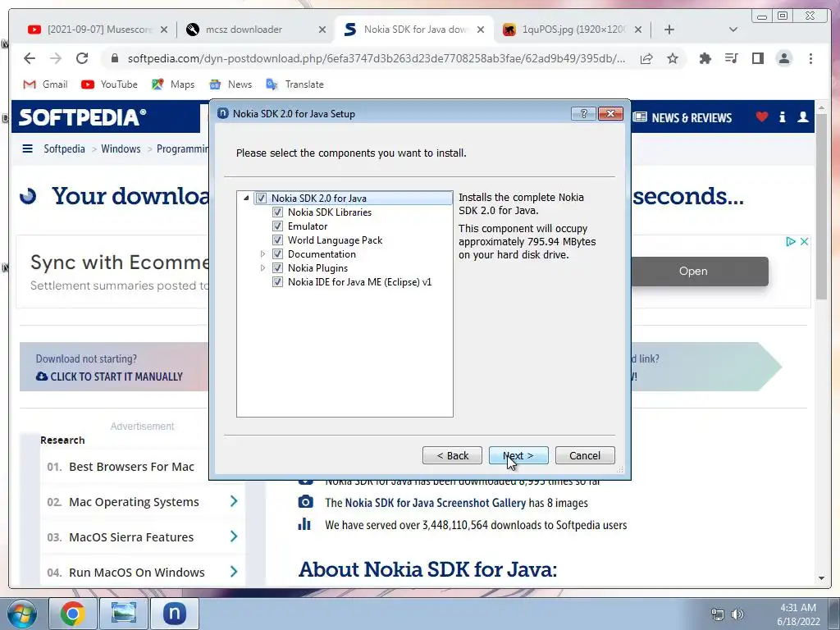The width and height of the screenshot is (840, 630).
Task: Toggle Nokia IDE for Java ME checkbox
Action: click(x=277, y=282)
